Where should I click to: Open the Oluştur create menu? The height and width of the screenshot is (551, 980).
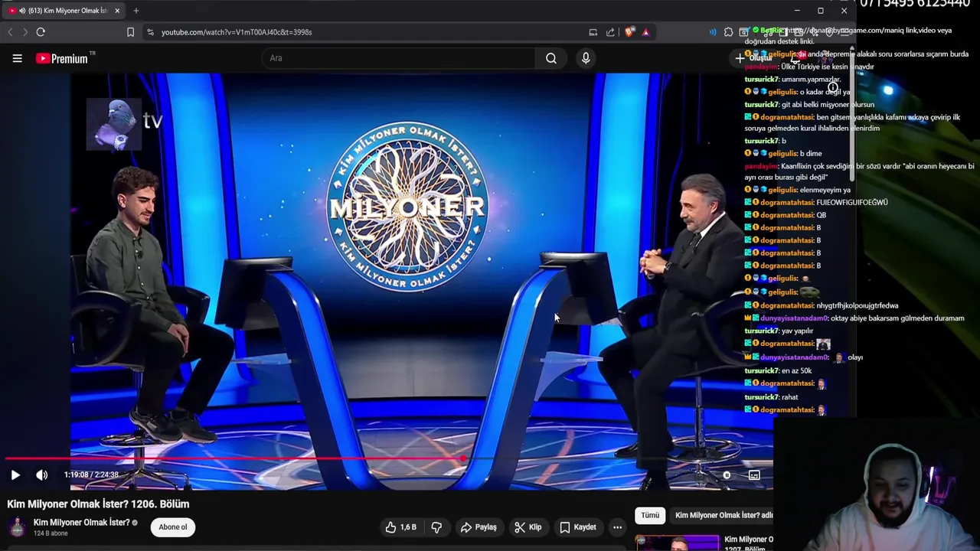click(x=753, y=58)
